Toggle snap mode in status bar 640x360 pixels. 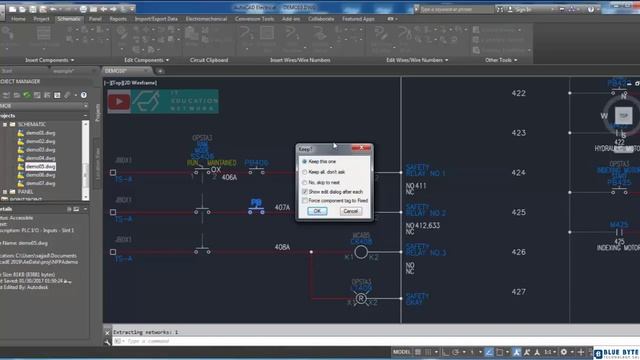click(x=428, y=352)
